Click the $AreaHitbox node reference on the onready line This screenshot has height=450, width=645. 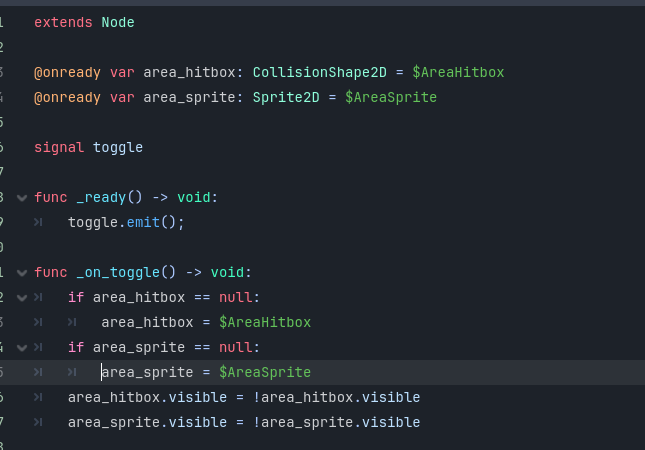[x=458, y=72]
